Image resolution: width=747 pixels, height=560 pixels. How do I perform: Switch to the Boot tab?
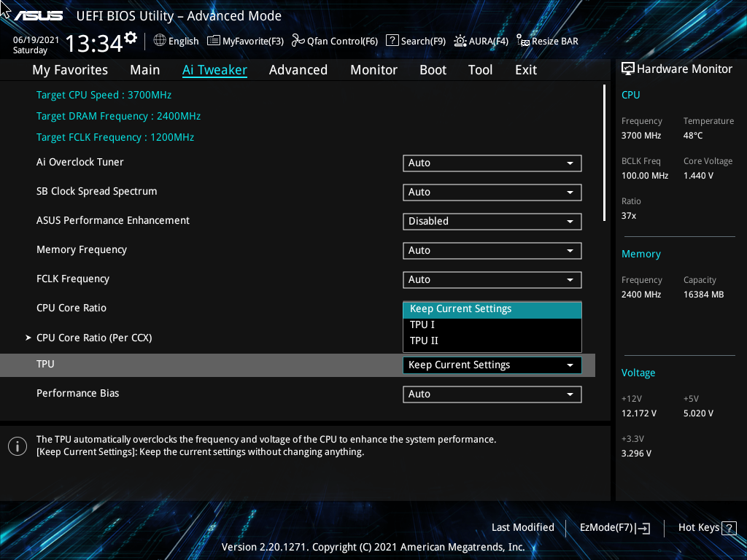click(433, 69)
